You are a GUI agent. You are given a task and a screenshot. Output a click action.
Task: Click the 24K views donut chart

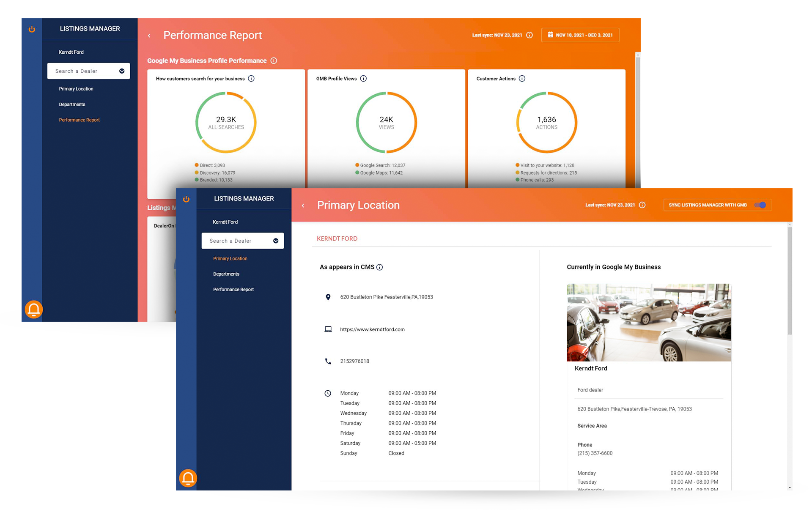click(387, 123)
